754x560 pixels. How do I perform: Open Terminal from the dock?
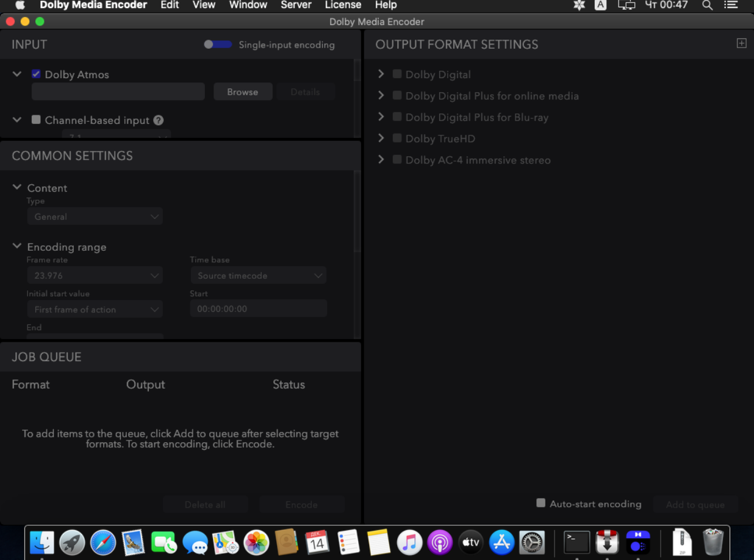576,542
